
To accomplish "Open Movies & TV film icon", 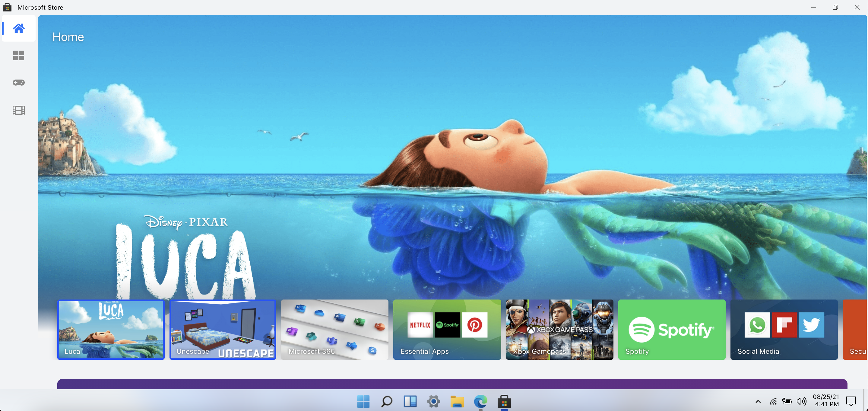I will coord(18,110).
